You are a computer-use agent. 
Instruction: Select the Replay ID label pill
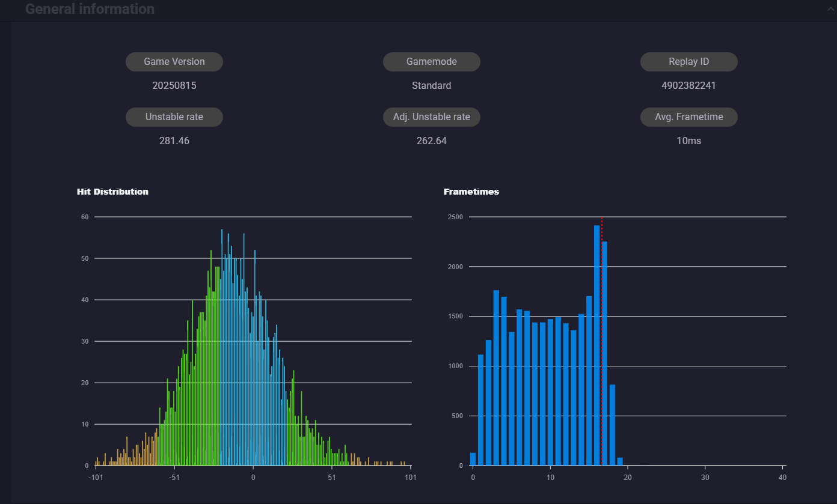pyautogui.click(x=689, y=62)
